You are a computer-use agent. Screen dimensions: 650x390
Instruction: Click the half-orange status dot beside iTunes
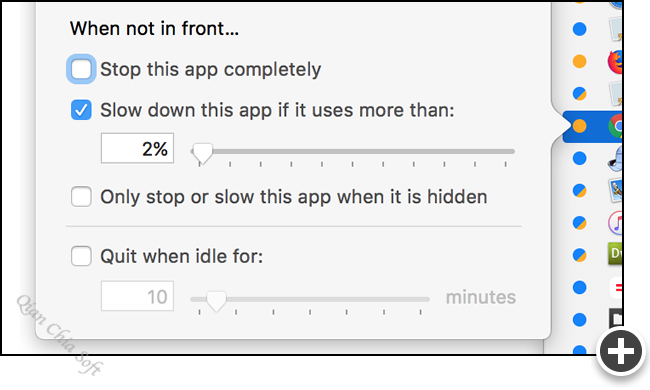point(580,223)
